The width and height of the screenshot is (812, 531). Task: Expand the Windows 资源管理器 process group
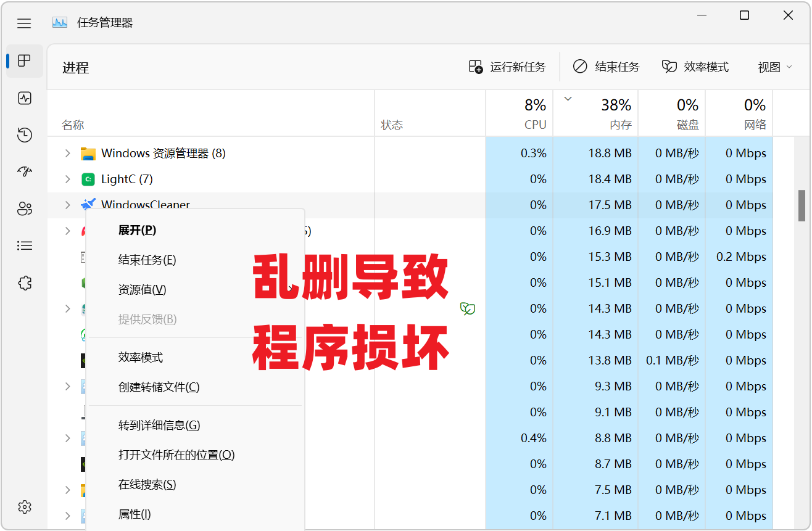click(x=68, y=153)
